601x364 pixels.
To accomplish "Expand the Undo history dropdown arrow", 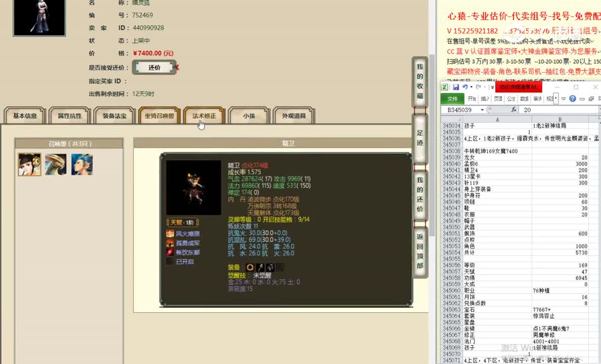I will (x=471, y=86).
